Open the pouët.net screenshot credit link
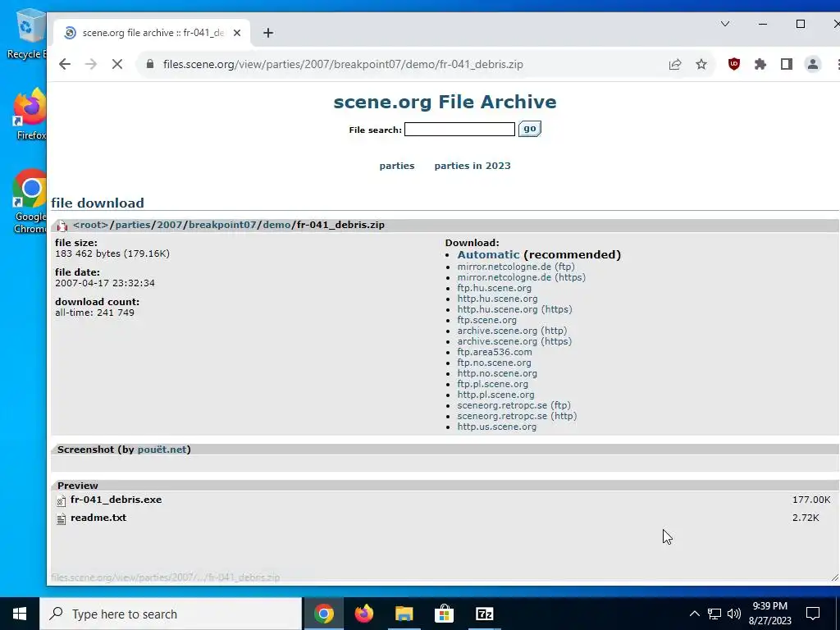 162,450
